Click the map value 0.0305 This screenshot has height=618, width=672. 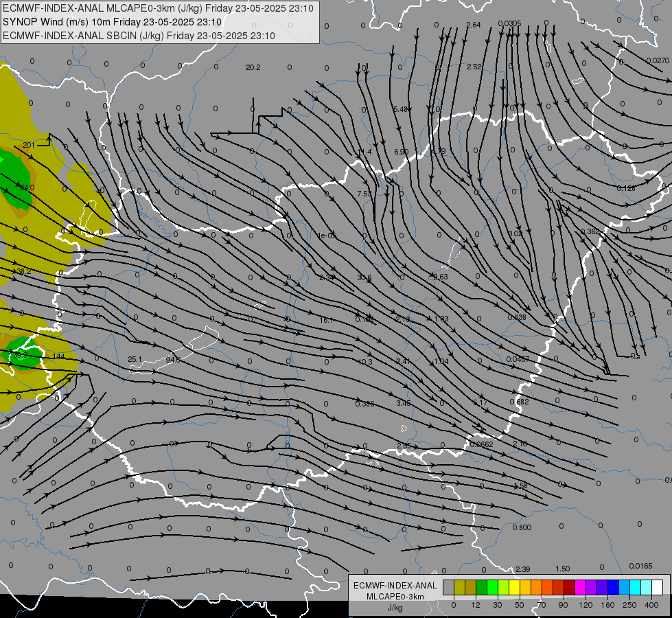click(509, 23)
